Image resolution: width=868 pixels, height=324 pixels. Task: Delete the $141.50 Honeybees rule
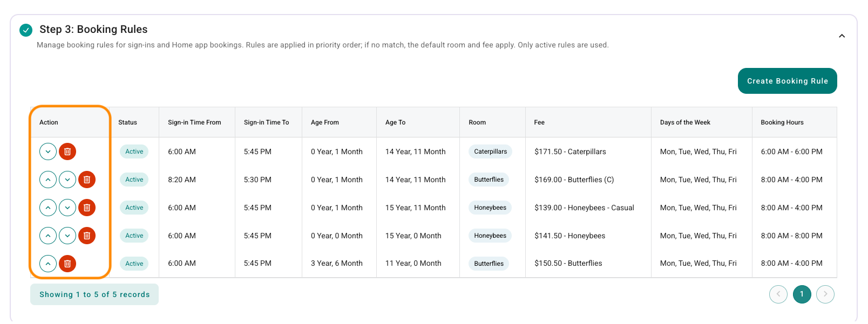point(87,236)
